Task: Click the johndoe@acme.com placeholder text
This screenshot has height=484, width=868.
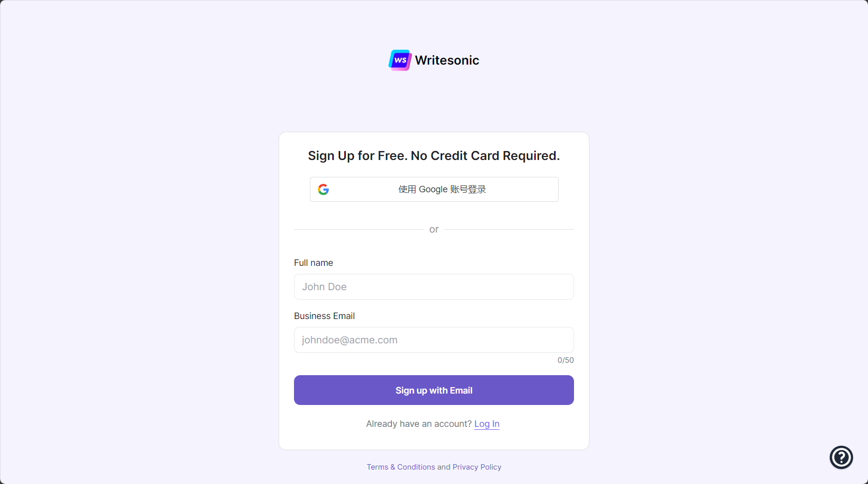Action: (x=350, y=340)
